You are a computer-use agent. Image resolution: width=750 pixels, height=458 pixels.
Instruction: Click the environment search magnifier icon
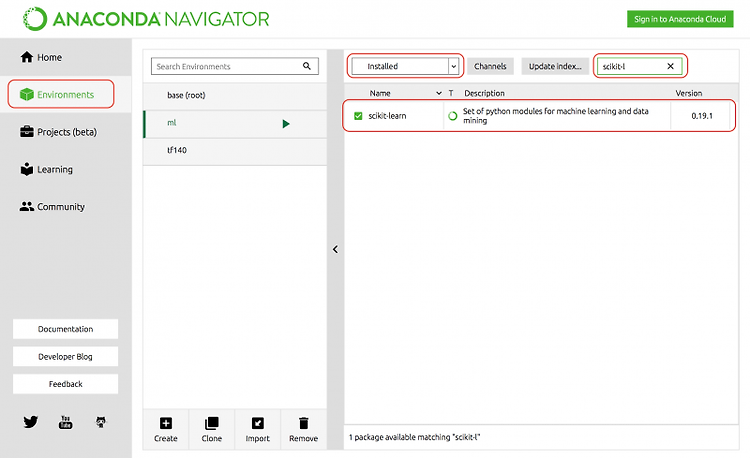pyautogui.click(x=307, y=66)
